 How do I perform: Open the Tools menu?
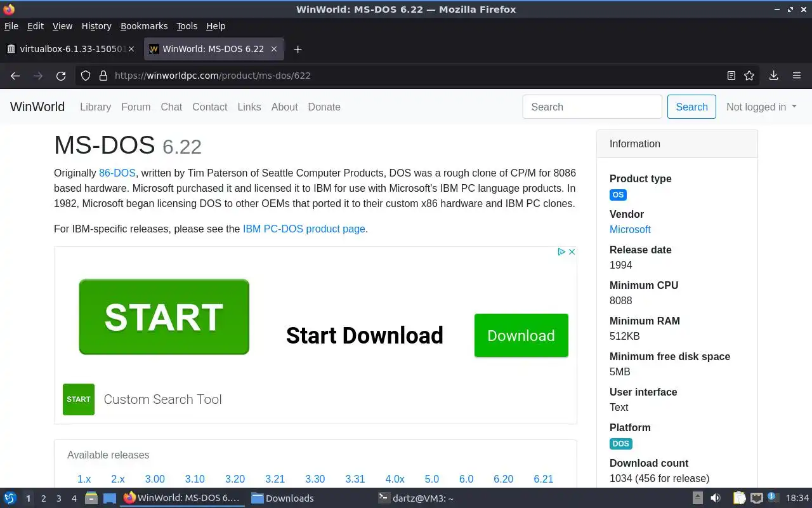click(x=187, y=26)
